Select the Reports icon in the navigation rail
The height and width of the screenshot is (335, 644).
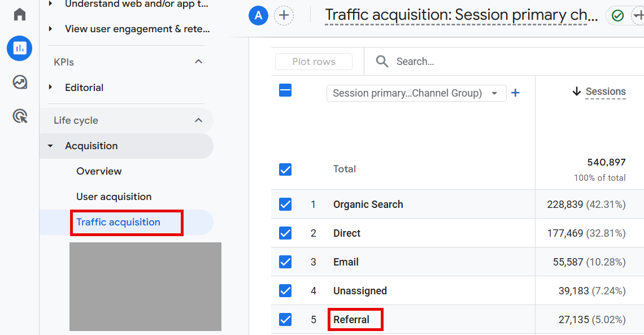pyautogui.click(x=19, y=48)
